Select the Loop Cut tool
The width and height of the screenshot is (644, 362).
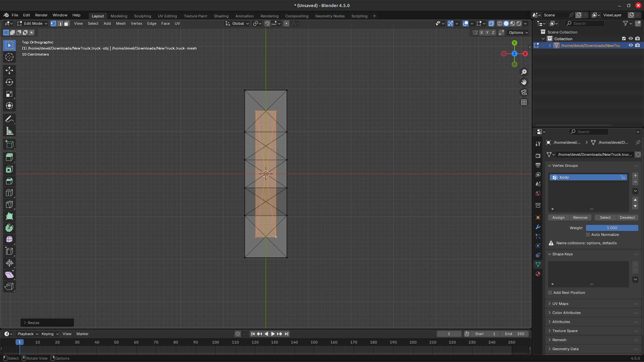9,193
